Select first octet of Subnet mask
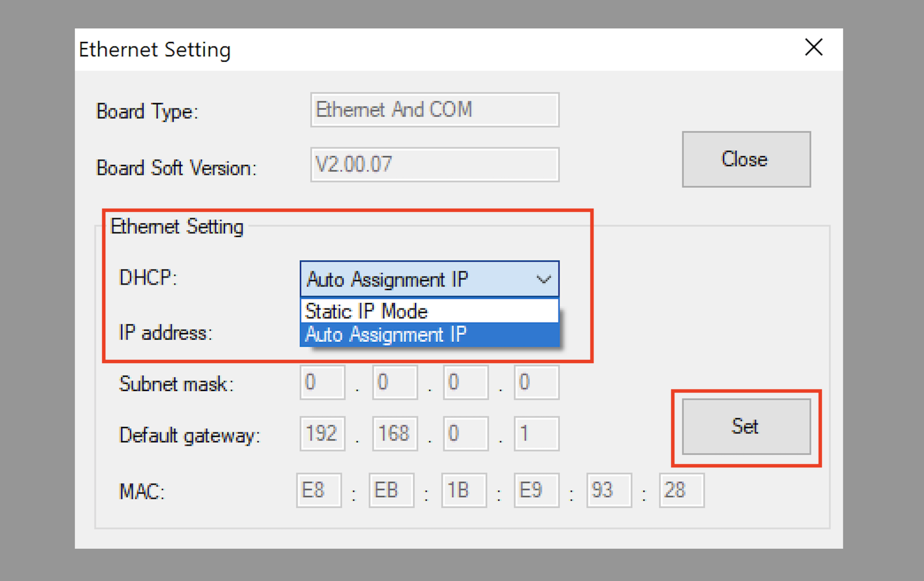The height and width of the screenshot is (581, 924). pos(322,383)
